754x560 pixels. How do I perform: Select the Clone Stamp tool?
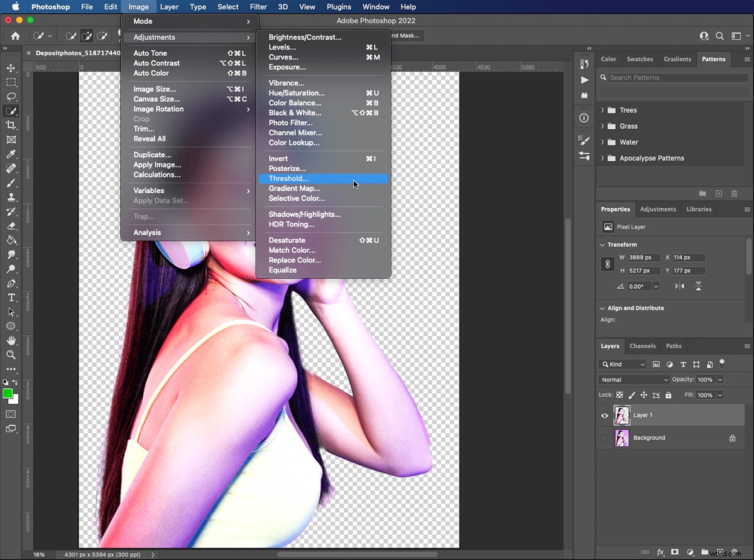(11, 197)
